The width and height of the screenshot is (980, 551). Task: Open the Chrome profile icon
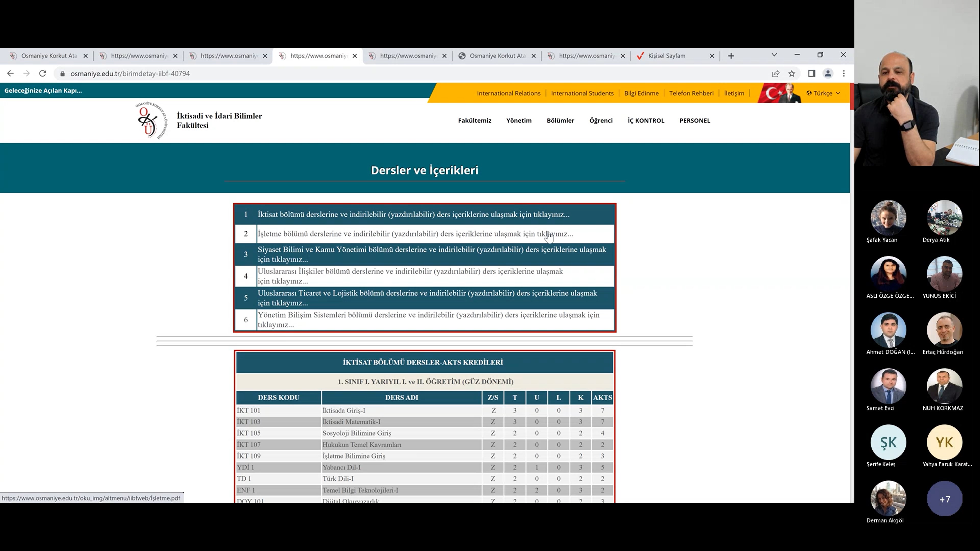tap(828, 74)
